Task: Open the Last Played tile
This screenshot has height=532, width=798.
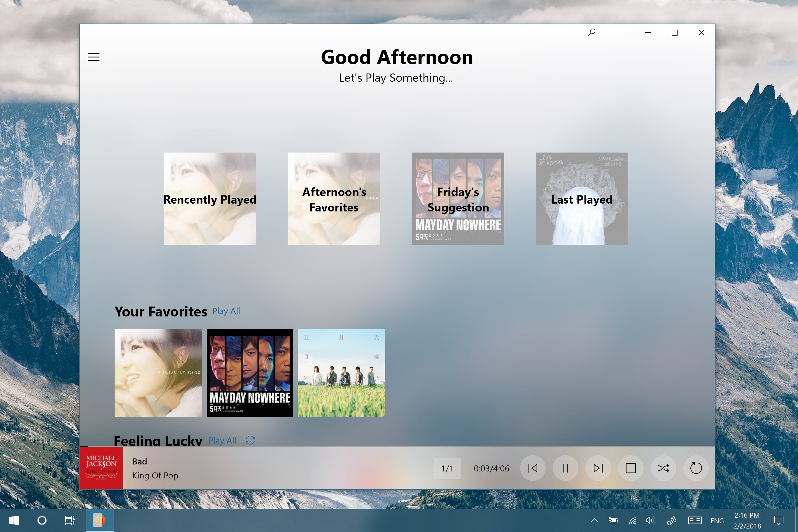Action: [x=582, y=199]
